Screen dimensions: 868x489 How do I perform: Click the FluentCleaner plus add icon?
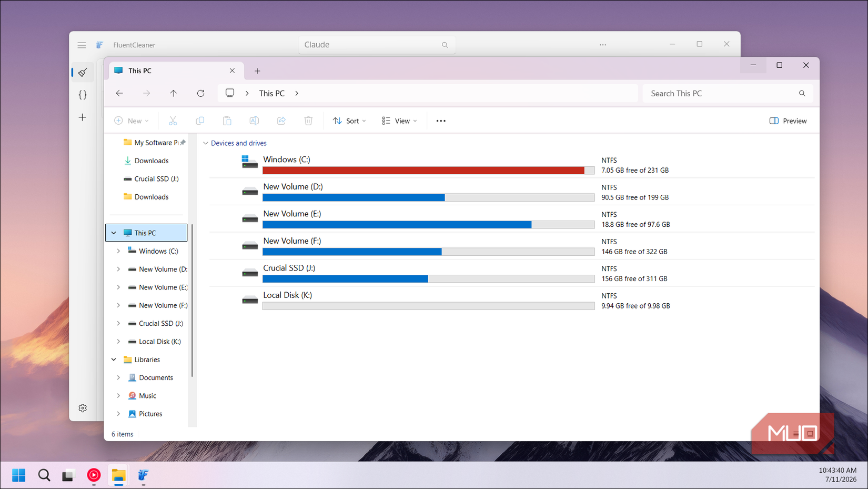83,117
